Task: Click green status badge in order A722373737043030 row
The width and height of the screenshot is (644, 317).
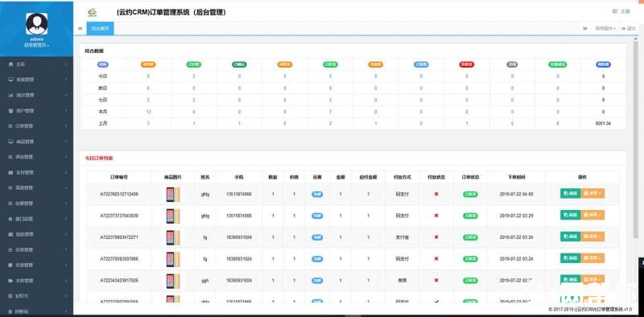Action: (470, 216)
